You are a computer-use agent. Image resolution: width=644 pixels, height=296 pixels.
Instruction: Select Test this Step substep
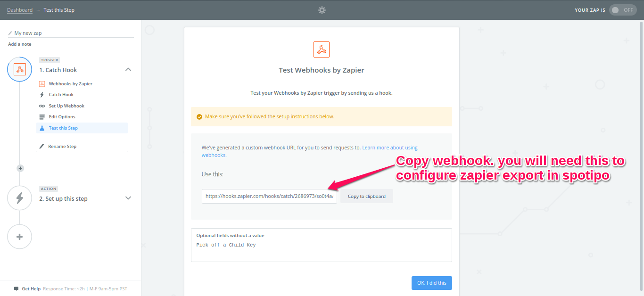tap(82, 128)
